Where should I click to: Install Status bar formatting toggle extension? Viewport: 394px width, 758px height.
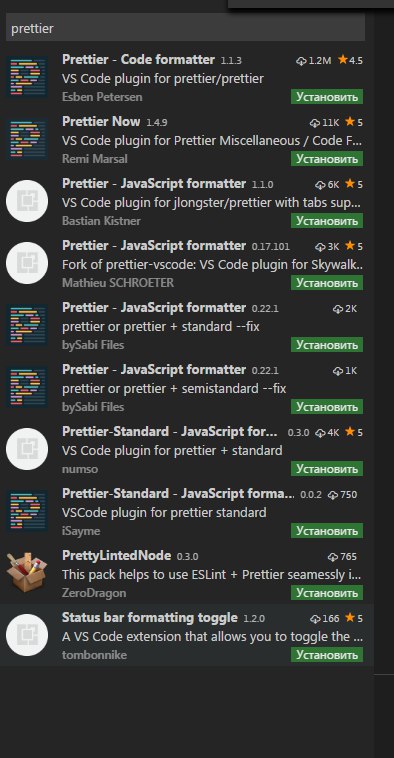[x=327, y=655]
